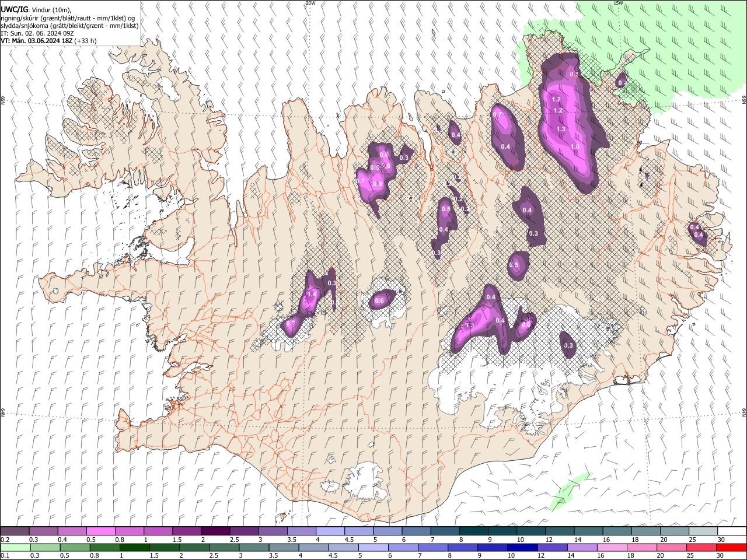Select the red 30 swatch, lower scale
The width and height of the screenshot is (747, 560).
[731, 548]
